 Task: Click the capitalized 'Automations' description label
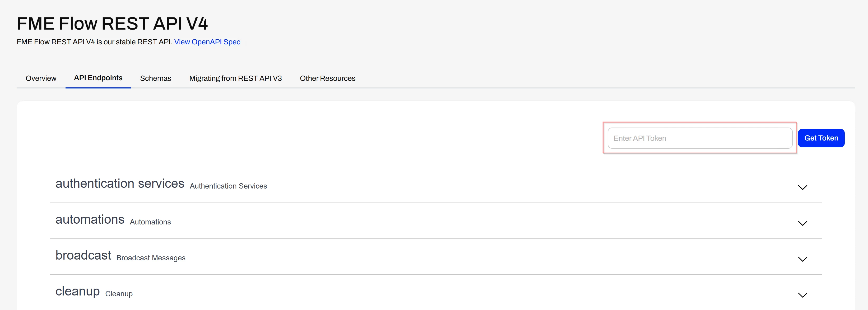pyautogui.click(x=150, y=222)
